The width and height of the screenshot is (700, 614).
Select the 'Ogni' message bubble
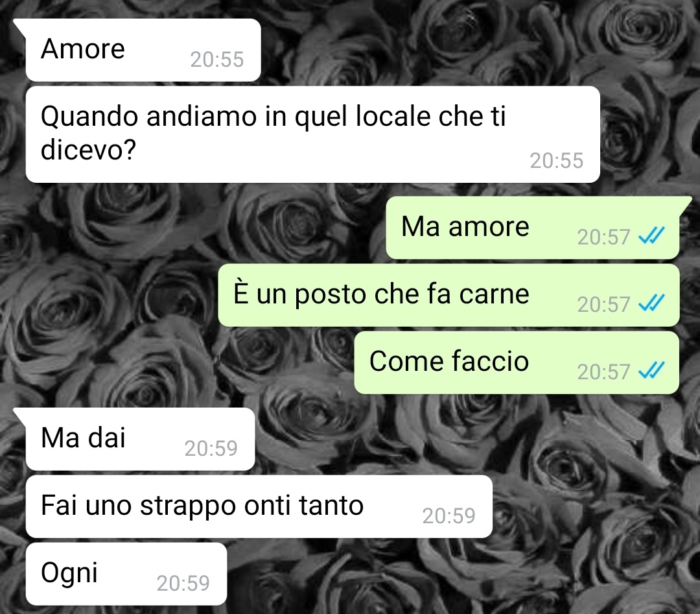click(126, 574)
